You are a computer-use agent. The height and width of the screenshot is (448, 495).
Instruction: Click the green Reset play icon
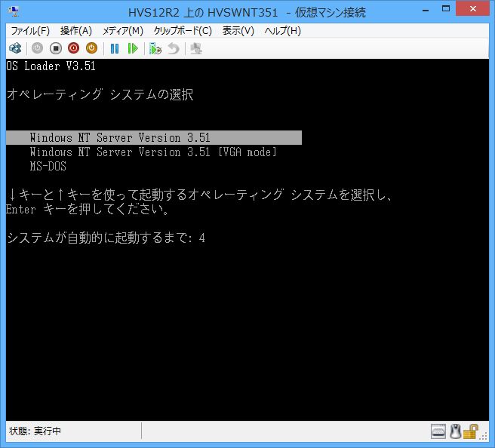point(133,48)
